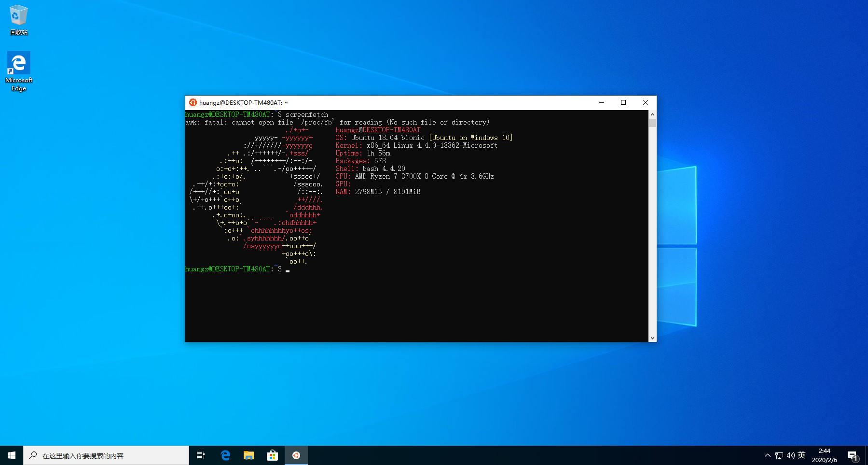Open the window menu via the Ubuntu title bar icon

(193, 102)
